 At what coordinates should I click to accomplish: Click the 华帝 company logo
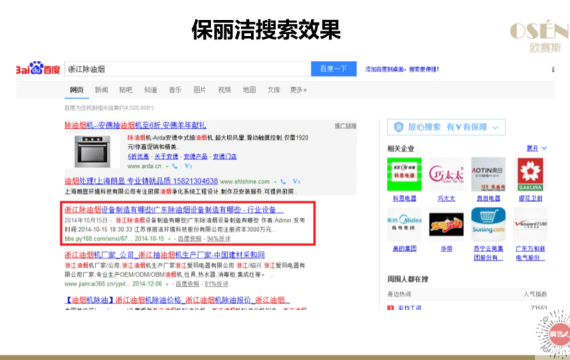[446, 224]
